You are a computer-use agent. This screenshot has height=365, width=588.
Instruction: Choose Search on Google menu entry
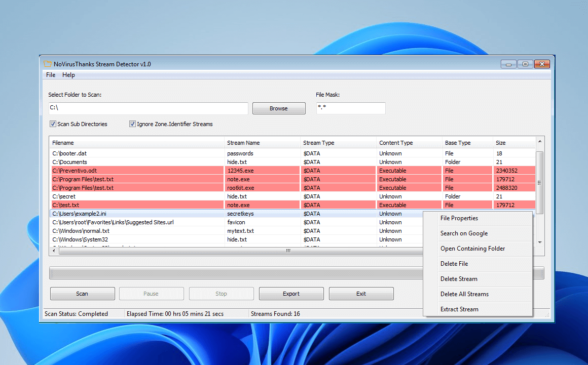pyautogui.click(x=477, y=233)
